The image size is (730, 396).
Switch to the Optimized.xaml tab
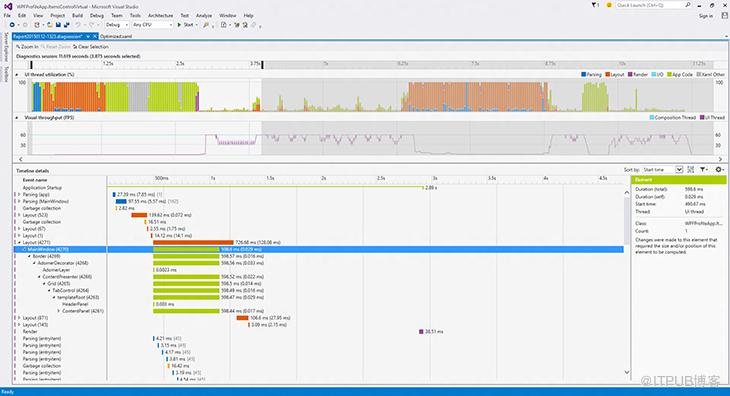tap(116, 36)
